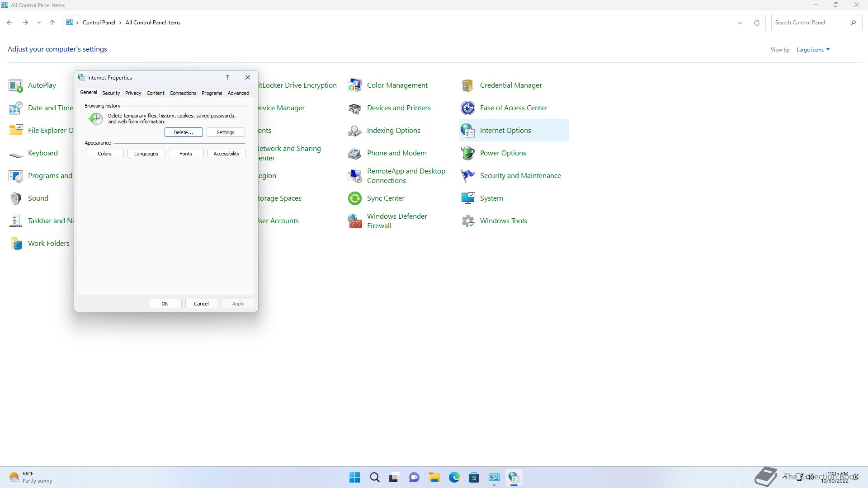Click the Control Panel breadcrumb
The image size is (868, 488).
[x=99, y=23]
